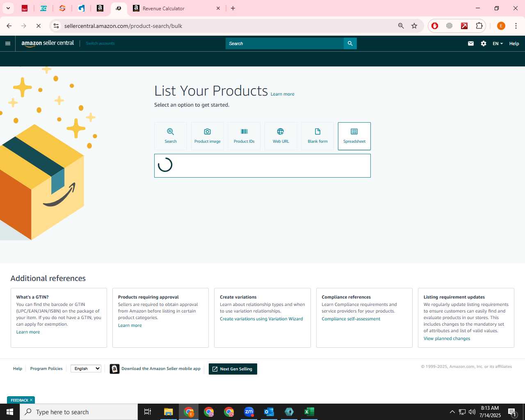The height and width of the screenshot is (420, 525).
Task: Click the footer Help link
Action: click(18, 369)
